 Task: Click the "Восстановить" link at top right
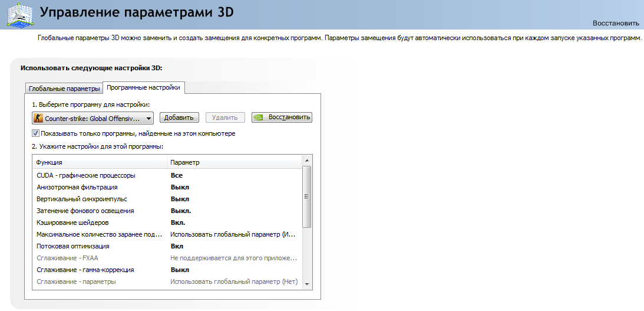click(x=616, y=23)
